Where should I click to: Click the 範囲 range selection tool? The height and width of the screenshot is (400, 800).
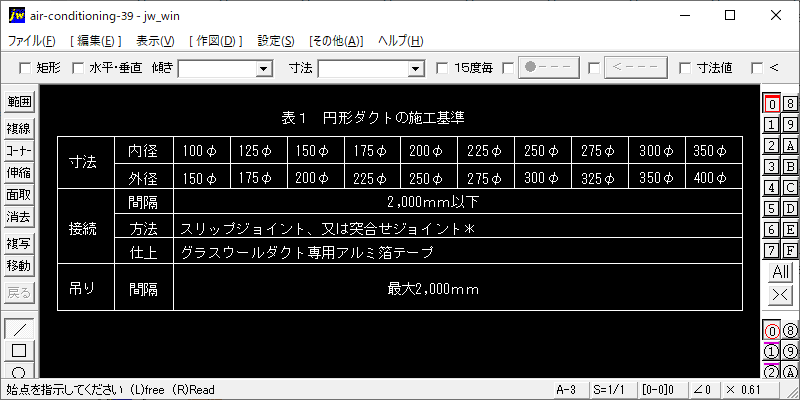pyautogui.click(x=19, y=102)
